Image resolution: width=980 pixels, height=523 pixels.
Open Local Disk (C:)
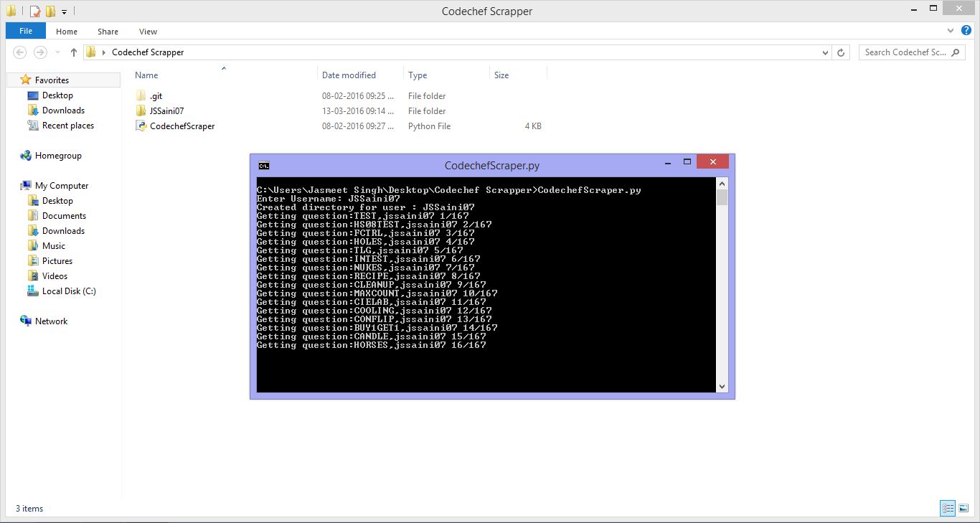tap(69, 291)
